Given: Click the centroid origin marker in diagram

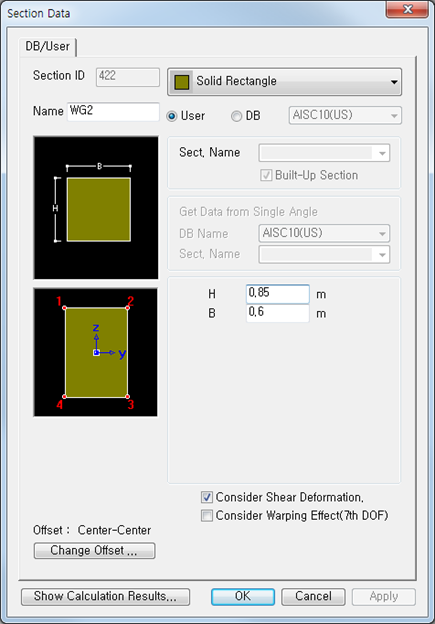Looking at the screenshot, I should click(96, 353).
